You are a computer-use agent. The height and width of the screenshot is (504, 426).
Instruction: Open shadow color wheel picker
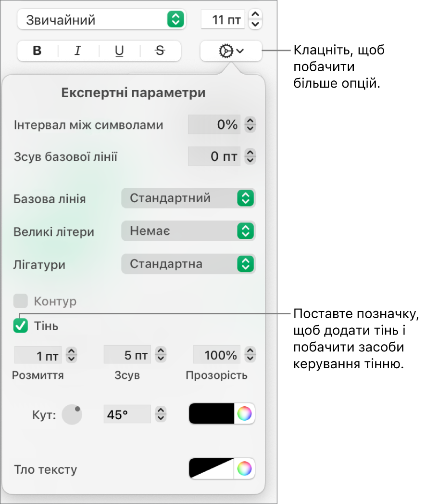point(244,414)
